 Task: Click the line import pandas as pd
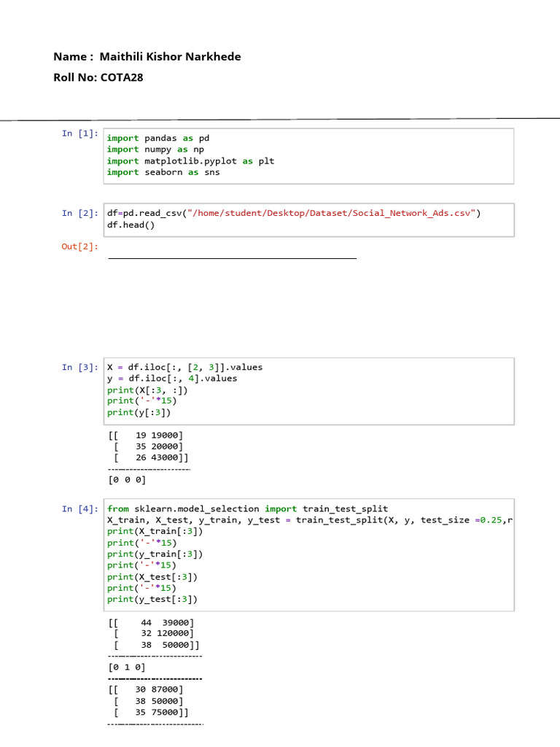158,138
